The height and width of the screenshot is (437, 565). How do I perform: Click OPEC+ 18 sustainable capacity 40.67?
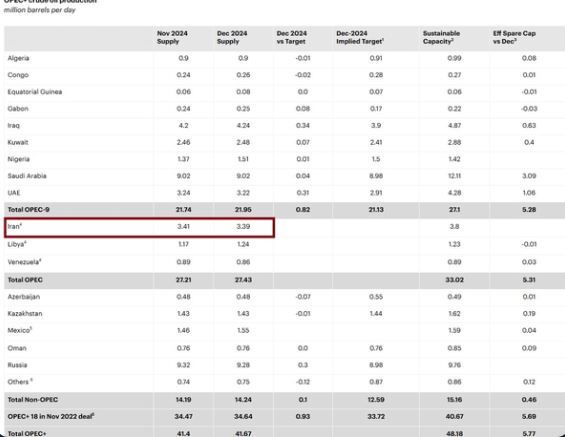[x=454, y=416]
